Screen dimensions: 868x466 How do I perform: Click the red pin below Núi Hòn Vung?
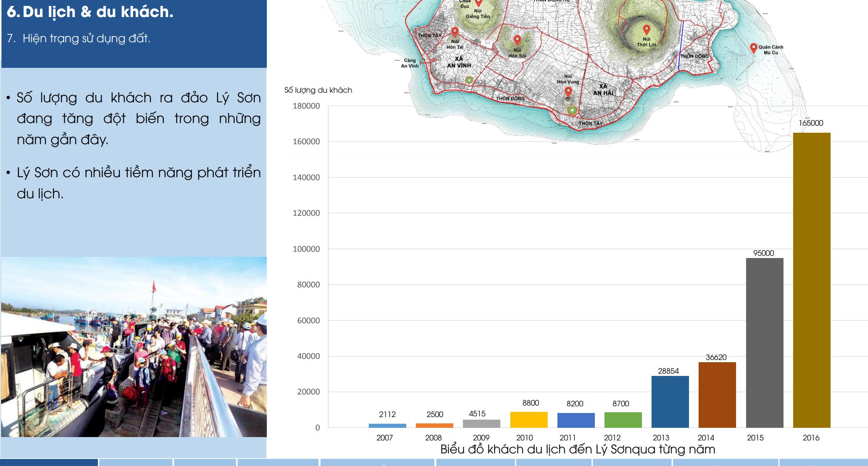click(x=568, y=91)
